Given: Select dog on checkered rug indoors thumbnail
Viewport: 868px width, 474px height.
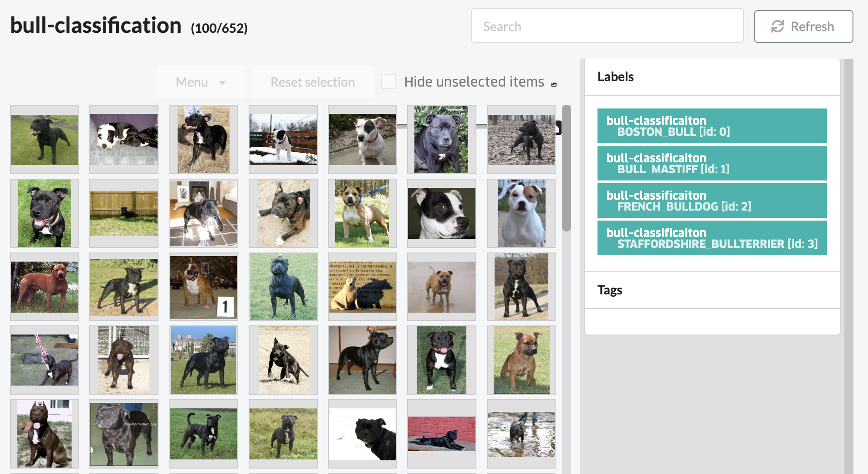Looking at the screenshot, I should [204, 213].
